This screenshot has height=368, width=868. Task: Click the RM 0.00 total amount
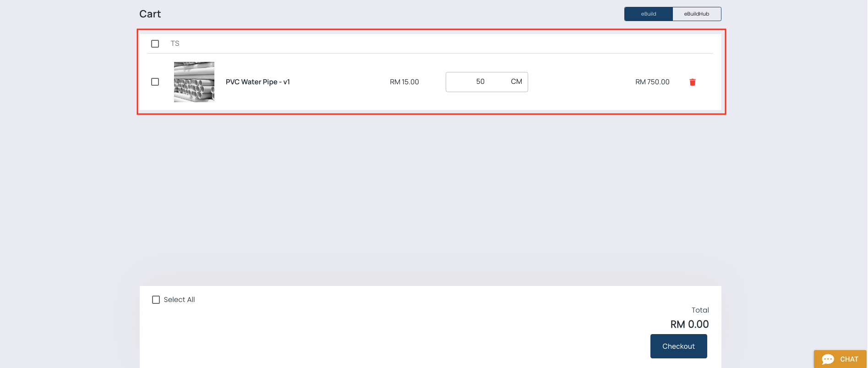(689, 324)
